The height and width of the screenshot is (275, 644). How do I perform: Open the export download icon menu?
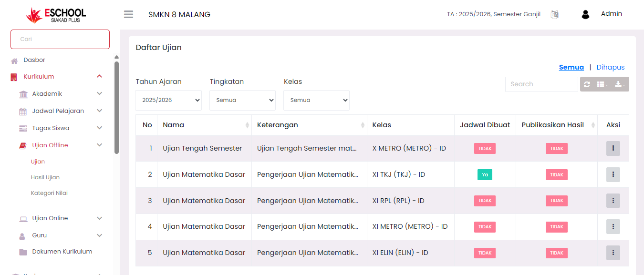620,84
